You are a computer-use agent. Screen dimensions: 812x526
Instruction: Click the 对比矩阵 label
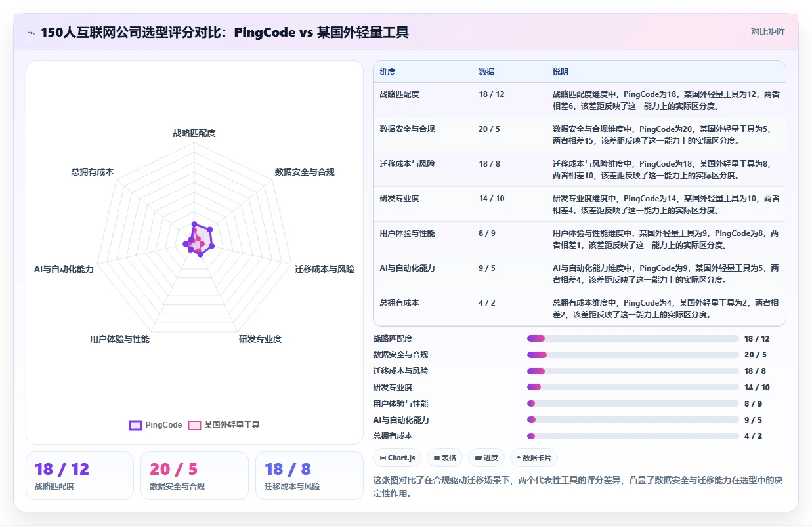(768, 31)
